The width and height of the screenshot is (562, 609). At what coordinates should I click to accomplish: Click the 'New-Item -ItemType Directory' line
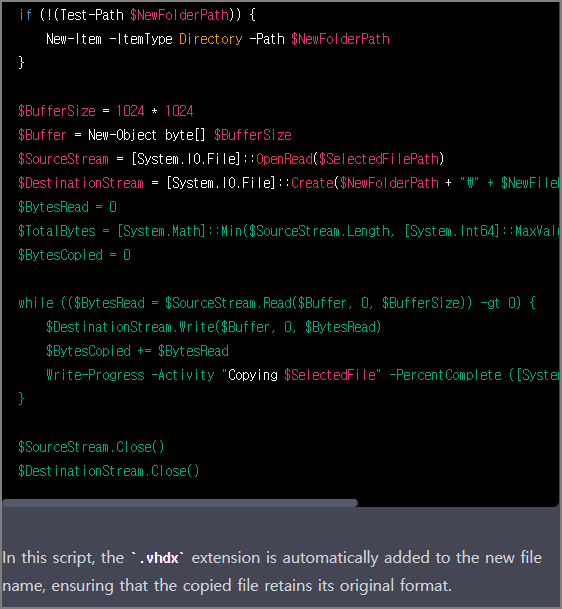[x=217, y=39]
